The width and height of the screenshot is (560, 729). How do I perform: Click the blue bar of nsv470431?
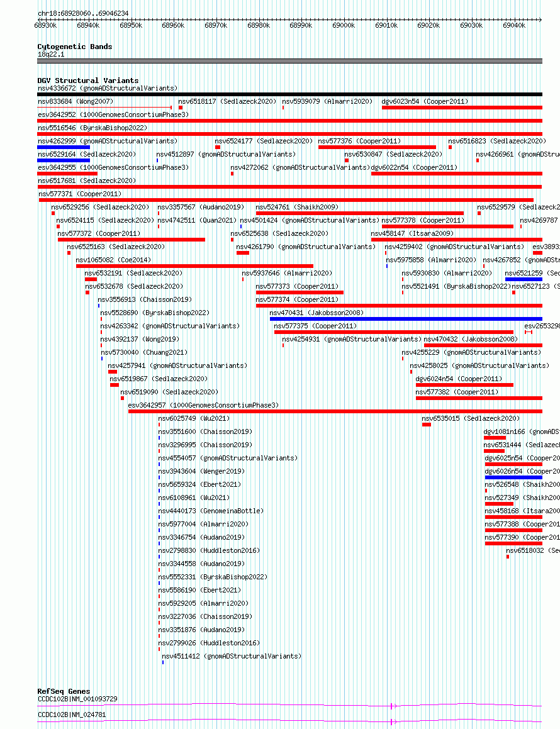(x=406, y=319)
